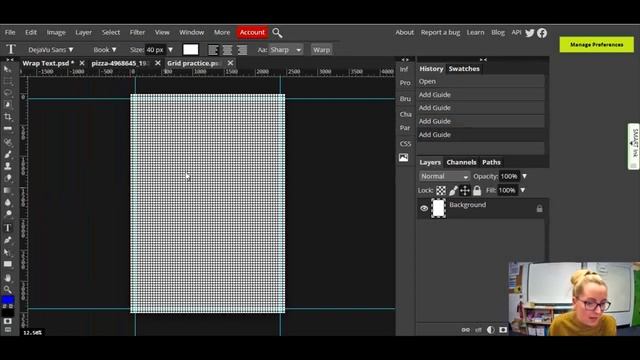Click the Warp button
Screen dimensions: 640x360
click(x=321, y=50)
